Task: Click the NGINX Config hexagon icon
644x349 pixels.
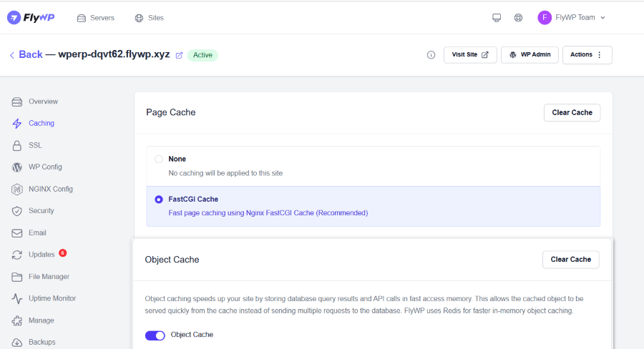Action: 17,190
